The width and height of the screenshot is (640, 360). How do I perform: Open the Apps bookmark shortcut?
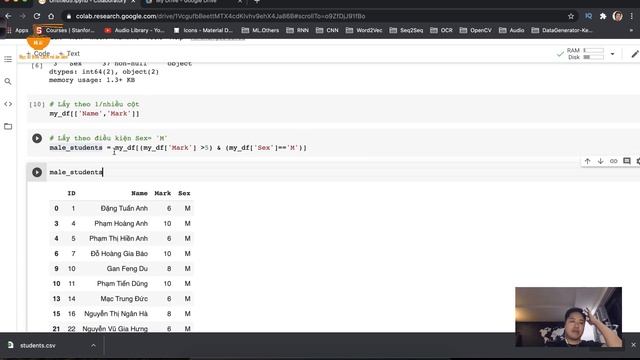click(18, 30)
